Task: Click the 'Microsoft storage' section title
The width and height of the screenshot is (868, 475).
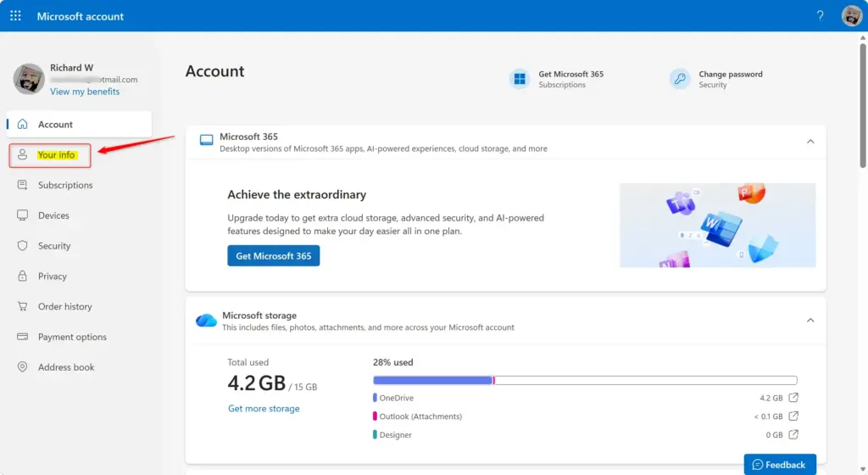Action: tap(259, 315)
